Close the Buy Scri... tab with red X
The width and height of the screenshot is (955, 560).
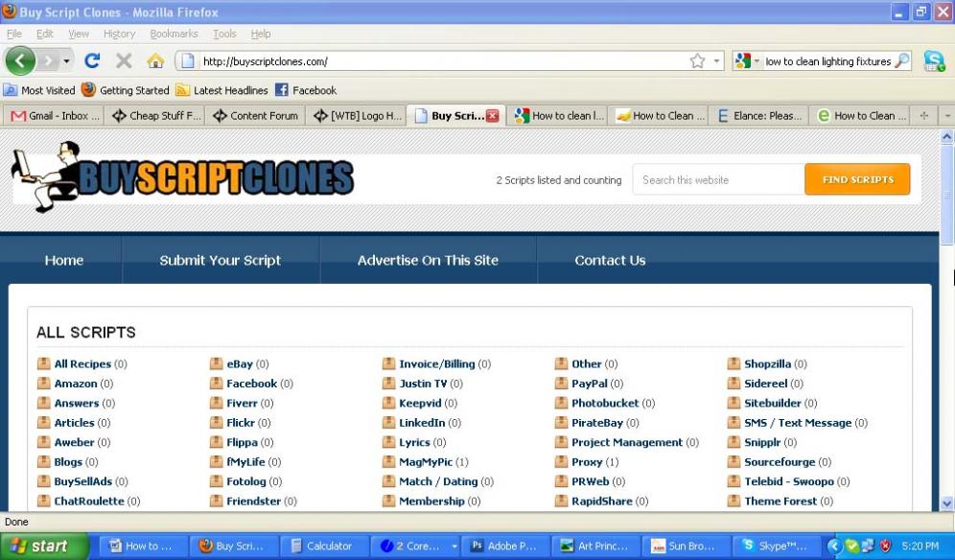493,116
